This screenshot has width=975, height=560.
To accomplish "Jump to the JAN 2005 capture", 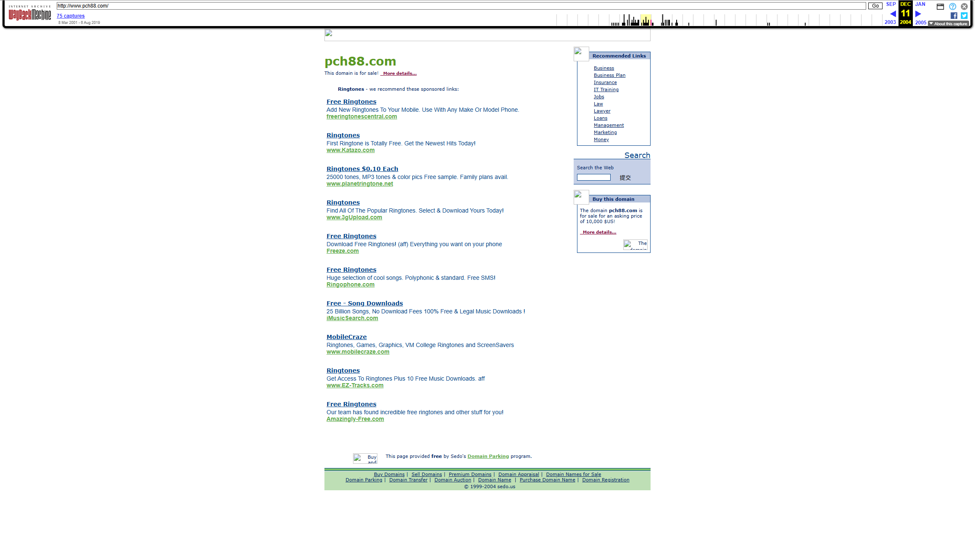I will coord(920,4).
